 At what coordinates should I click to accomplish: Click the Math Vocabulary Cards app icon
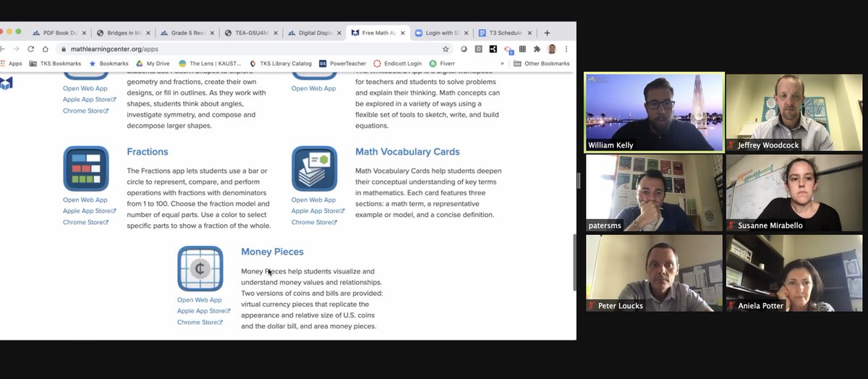[314, 169]
